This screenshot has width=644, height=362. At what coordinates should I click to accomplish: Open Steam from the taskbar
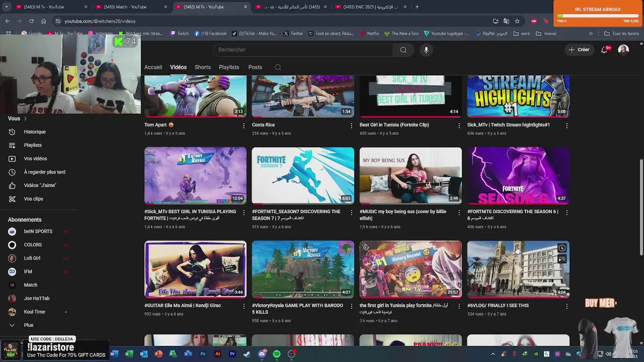(x=247, y=354)
